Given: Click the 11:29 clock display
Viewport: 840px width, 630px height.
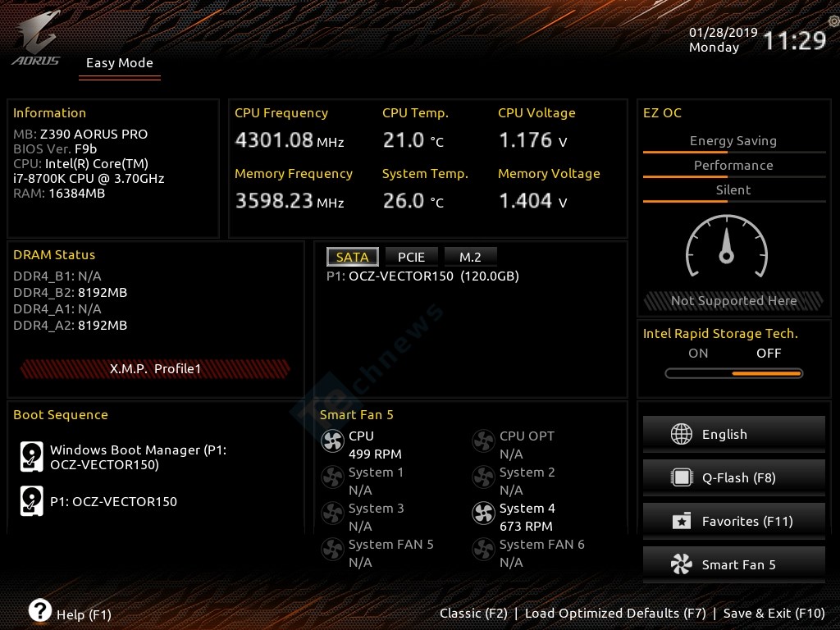Looking at the screenshot, I should click(x=794, y=41).
